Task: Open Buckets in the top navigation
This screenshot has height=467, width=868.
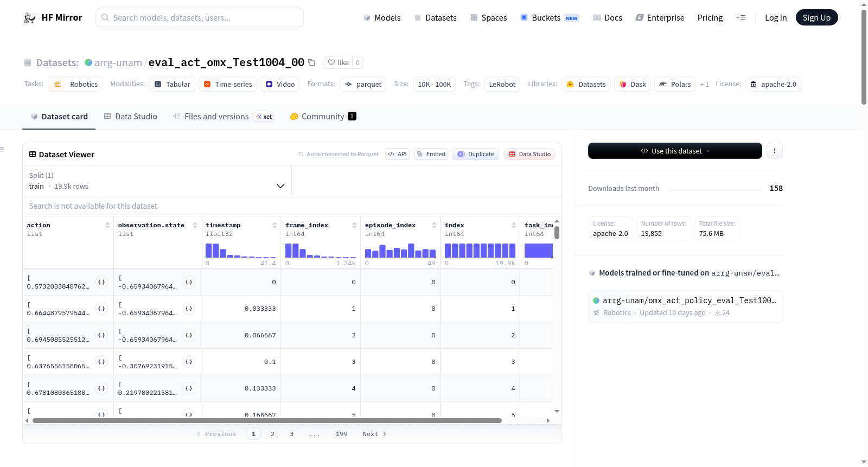Action: (x=550, y=18)
